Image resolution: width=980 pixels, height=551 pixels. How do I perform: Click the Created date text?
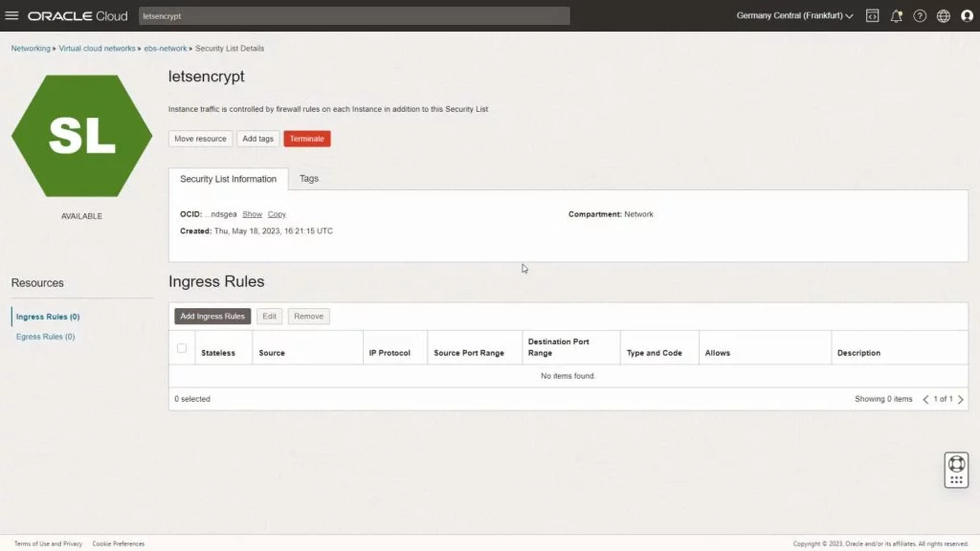tap(274, 231)
